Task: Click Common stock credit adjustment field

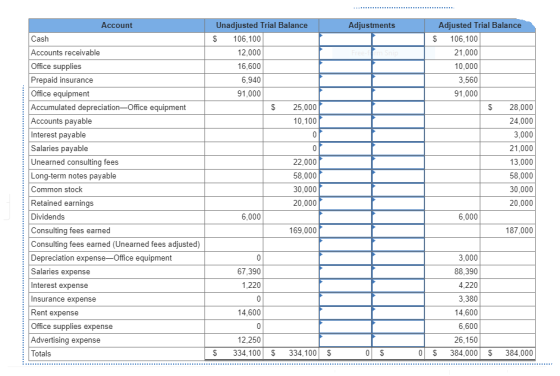Action: click(398, 190)
